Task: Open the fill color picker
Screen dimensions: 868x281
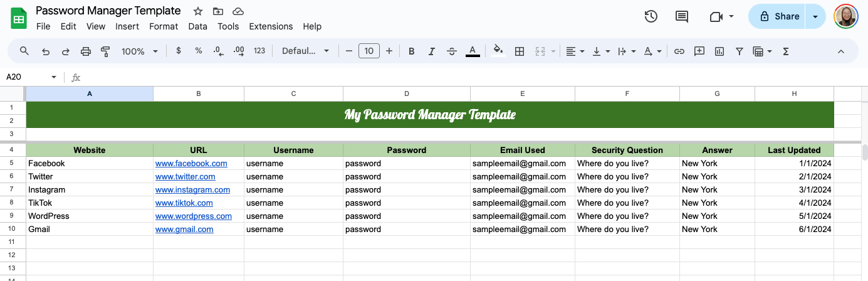Action: pos(498,51)
